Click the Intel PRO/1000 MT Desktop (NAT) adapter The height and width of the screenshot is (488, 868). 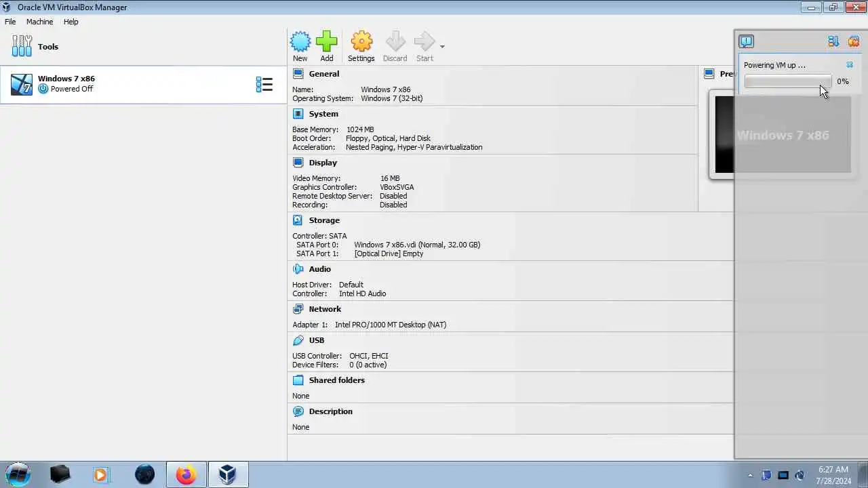pos(391,325)
